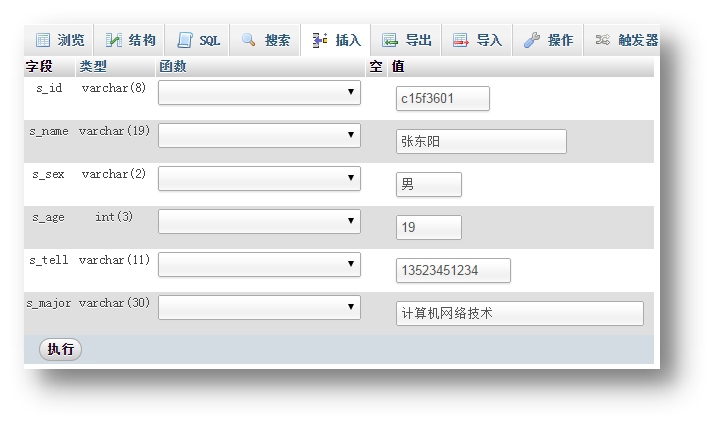This screenshot has width=715, height=424.
Task: Open the 浏览 tab
Action: 59,40
